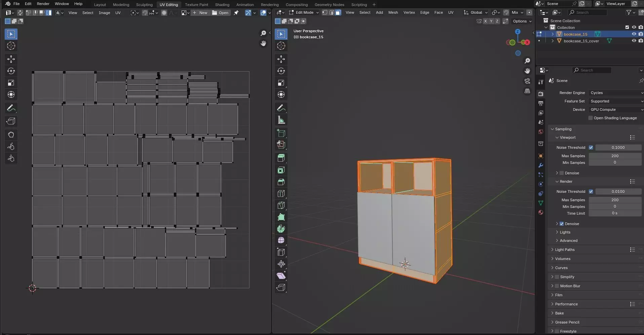Switch to the Texture Paint workspace tab
This screenshot has height=335, width=644.
click(196, 4)
